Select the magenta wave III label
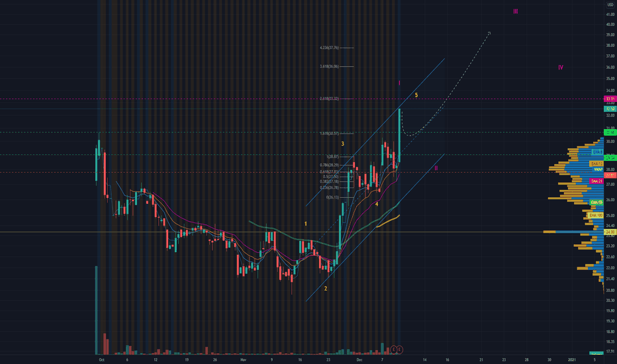The height and width of the screenshot is (364, 617). (x=516, y=12)
